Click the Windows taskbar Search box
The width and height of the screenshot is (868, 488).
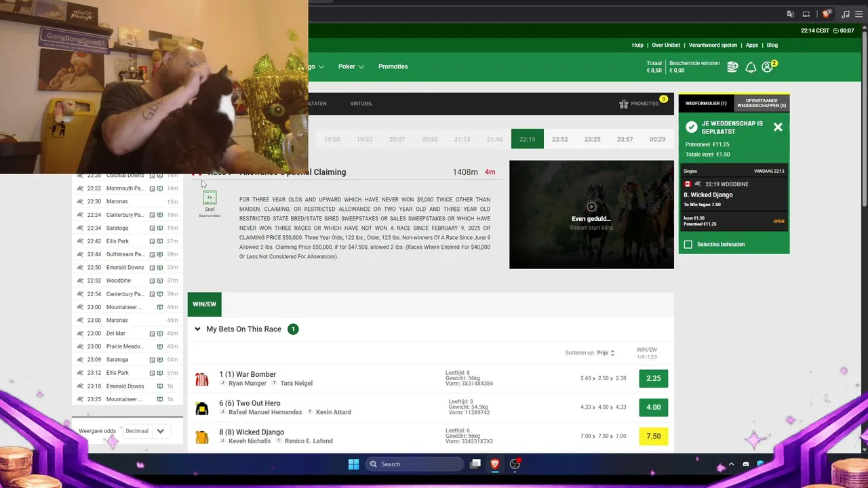(x=414, y=464)
